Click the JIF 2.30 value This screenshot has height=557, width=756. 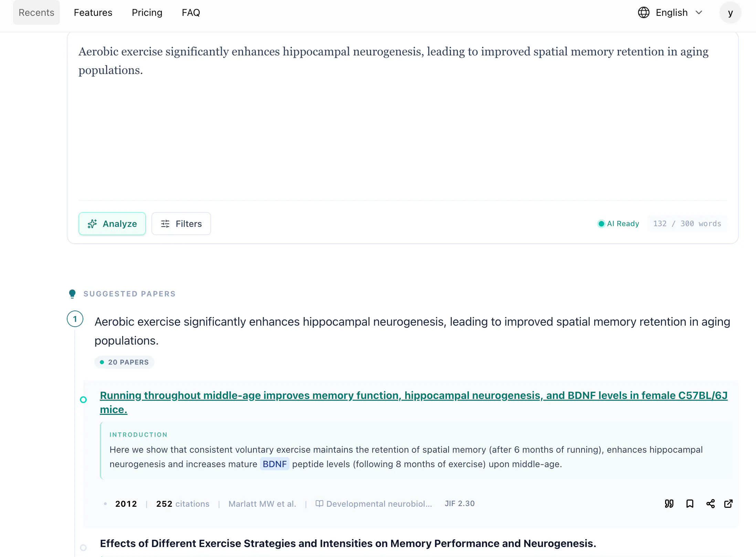[460, 504]
